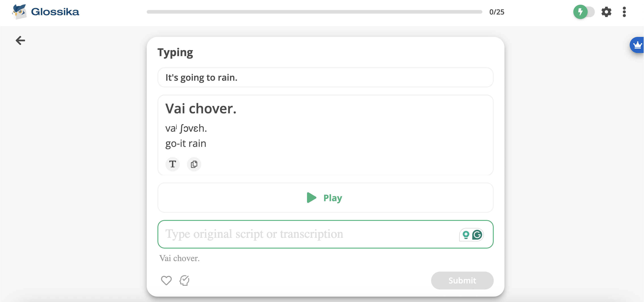Go back using the left arrow

click(20, 40)
